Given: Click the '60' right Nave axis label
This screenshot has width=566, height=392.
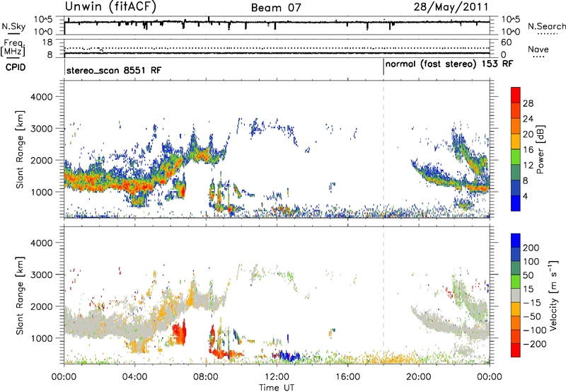Looking at the screenshot, I should [x=507, y=42].
